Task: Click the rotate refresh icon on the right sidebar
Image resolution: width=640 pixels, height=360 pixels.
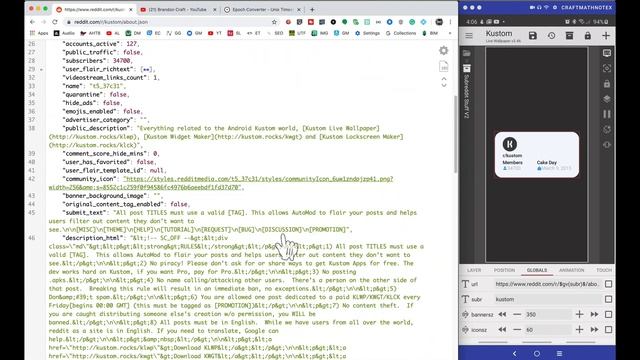Action: point(607,129)
